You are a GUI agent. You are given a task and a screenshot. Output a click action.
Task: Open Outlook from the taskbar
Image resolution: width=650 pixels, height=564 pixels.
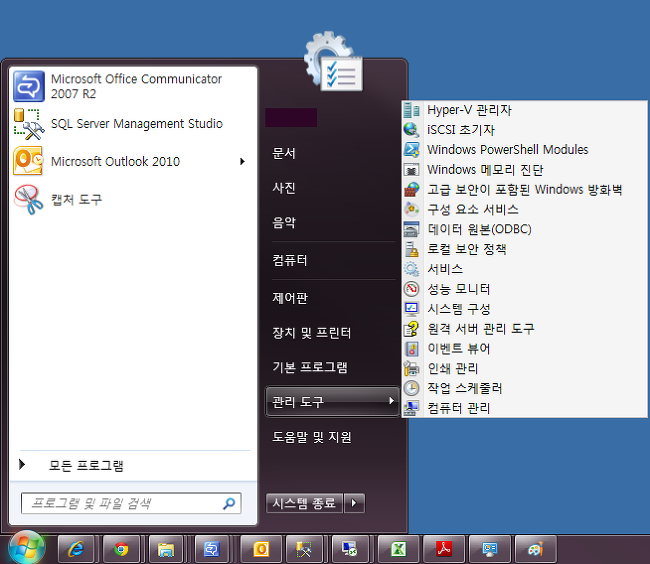tap(261, 549)
